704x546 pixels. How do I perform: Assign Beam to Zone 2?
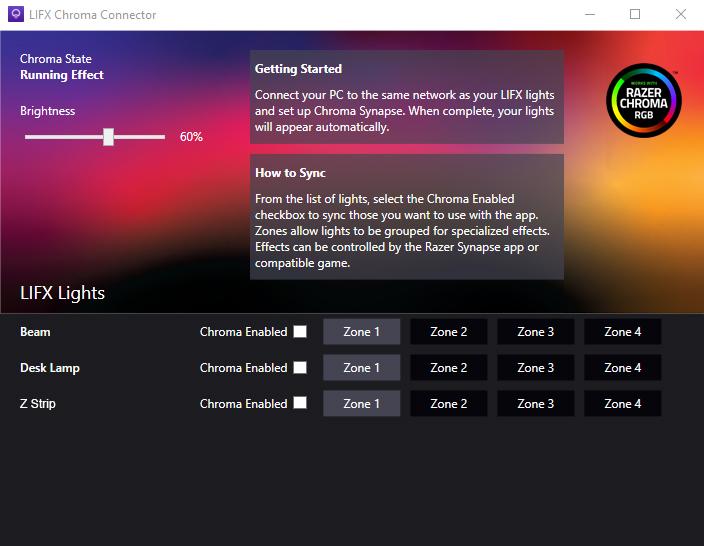pos(449,332)
